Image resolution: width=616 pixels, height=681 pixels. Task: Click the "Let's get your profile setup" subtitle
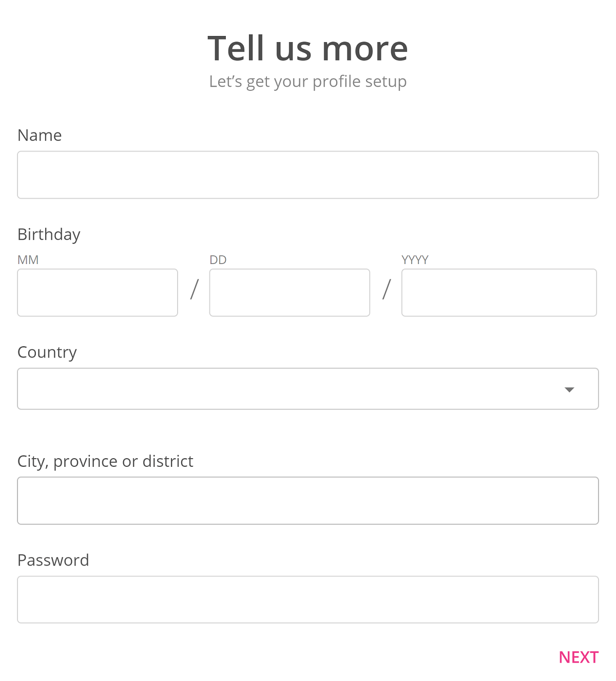click(308, 82)
